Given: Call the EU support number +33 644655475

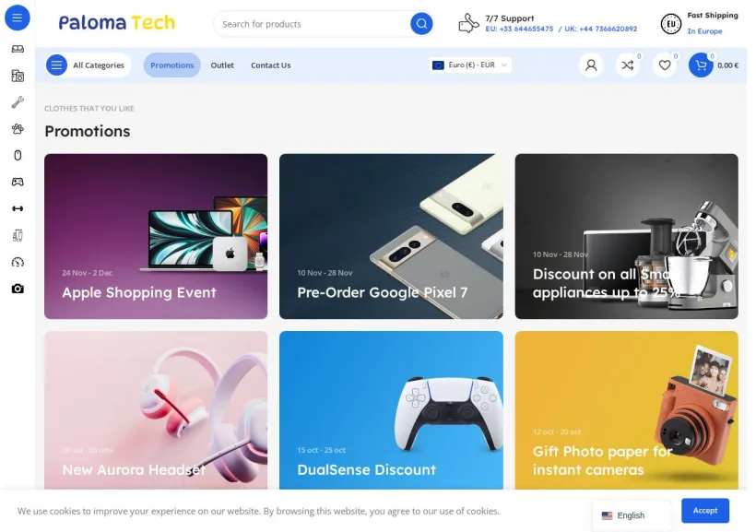Looking at the screenshot, I should coord(519,29).
